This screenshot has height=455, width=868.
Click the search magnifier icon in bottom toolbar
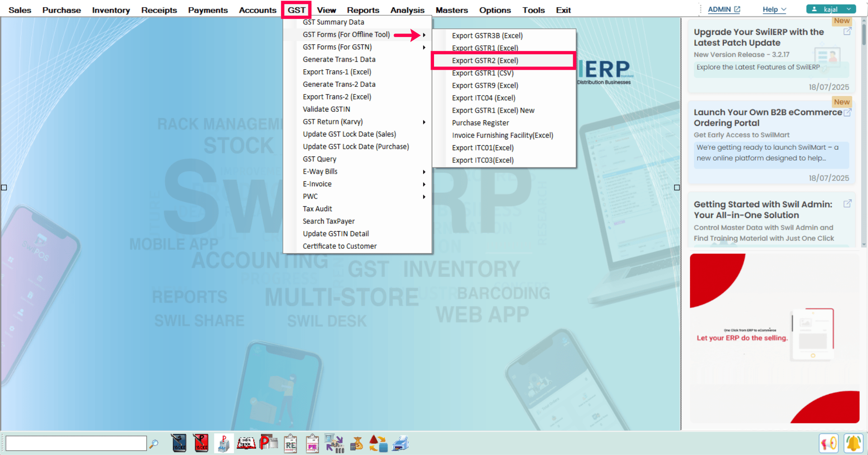coord(154,444)
